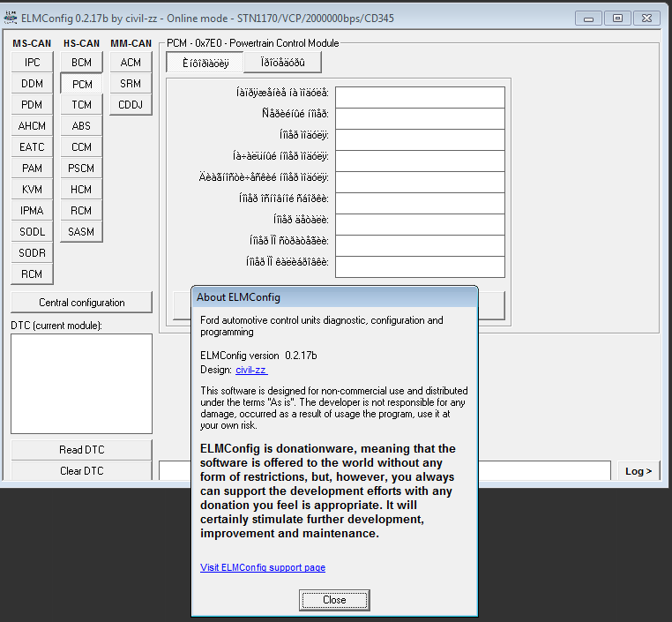
Task: Switch to the first PCM tab
Action: point(205,63)
